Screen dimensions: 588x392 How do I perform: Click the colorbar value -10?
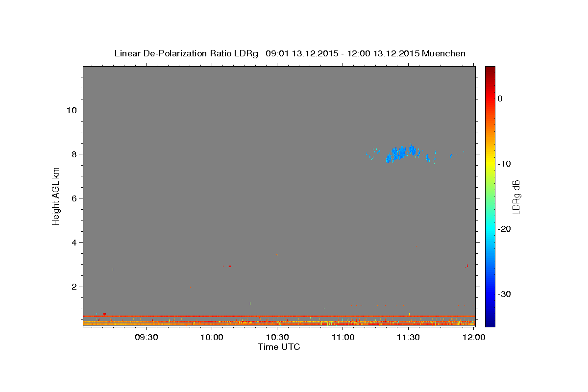[x=504, y=164]
